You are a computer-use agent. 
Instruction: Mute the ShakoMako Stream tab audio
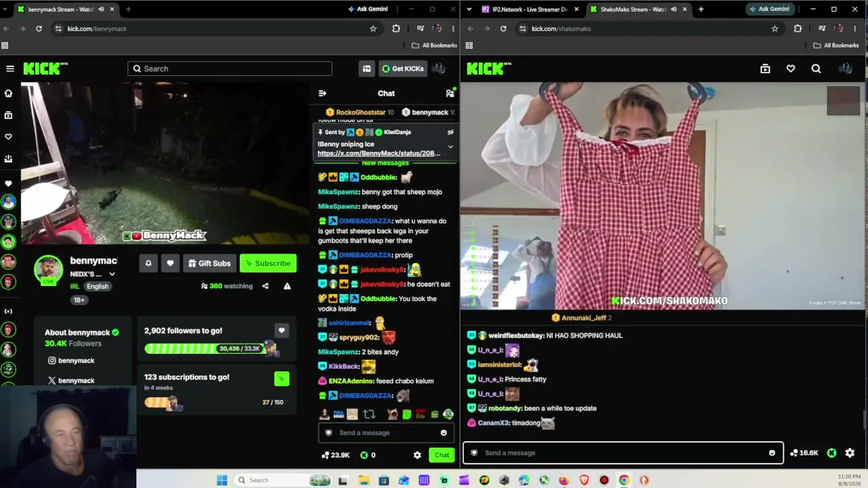(673, 9)
